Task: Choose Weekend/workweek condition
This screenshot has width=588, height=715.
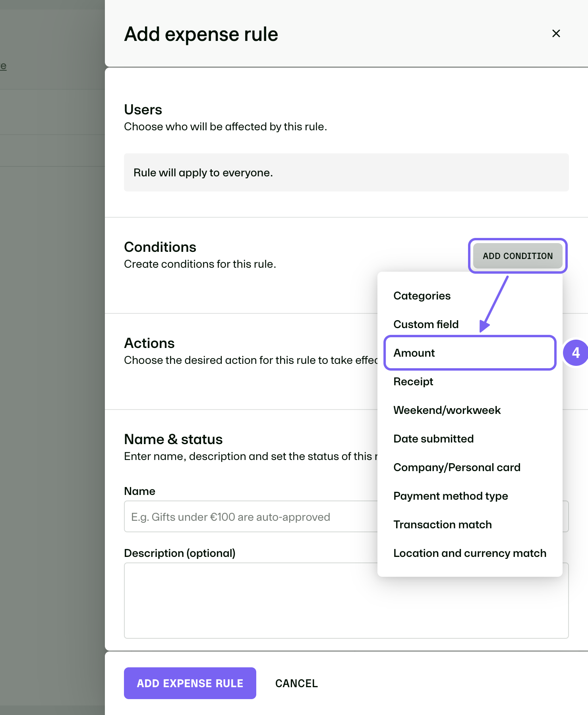Action: pyautogui.click(x=470, y=410)
